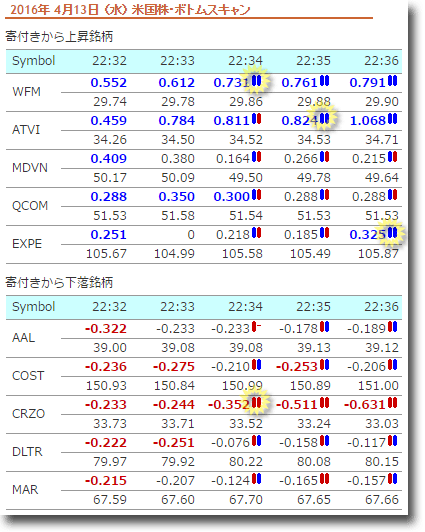Select the MAR symbol label

point(25,490)
